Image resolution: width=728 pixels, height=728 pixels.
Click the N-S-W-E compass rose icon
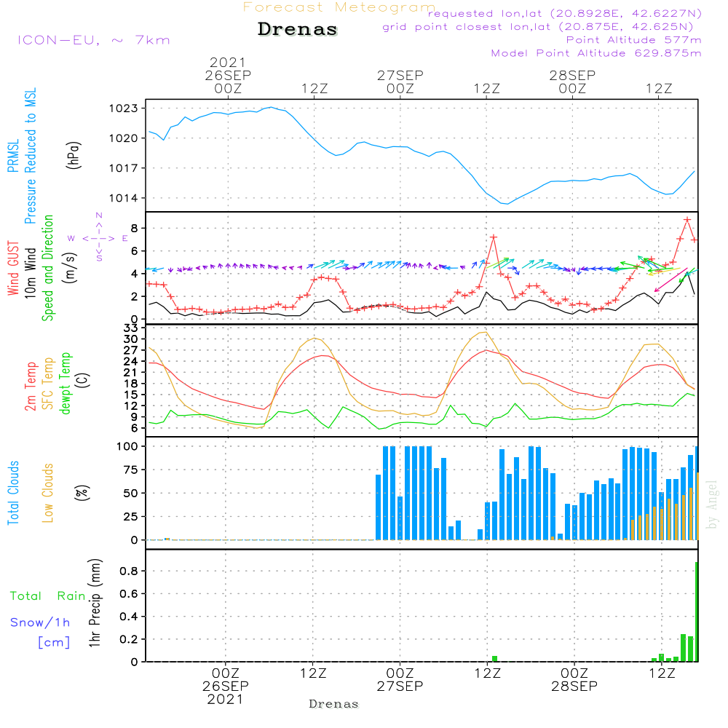click(x=99, y=237)
